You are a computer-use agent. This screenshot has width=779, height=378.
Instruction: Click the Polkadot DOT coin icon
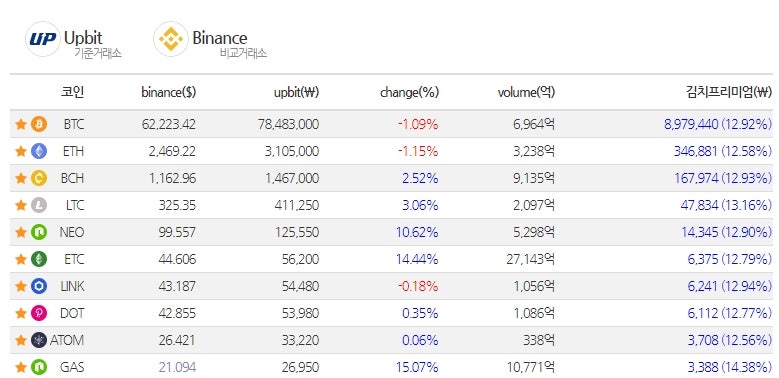click(x=39, y=313)
